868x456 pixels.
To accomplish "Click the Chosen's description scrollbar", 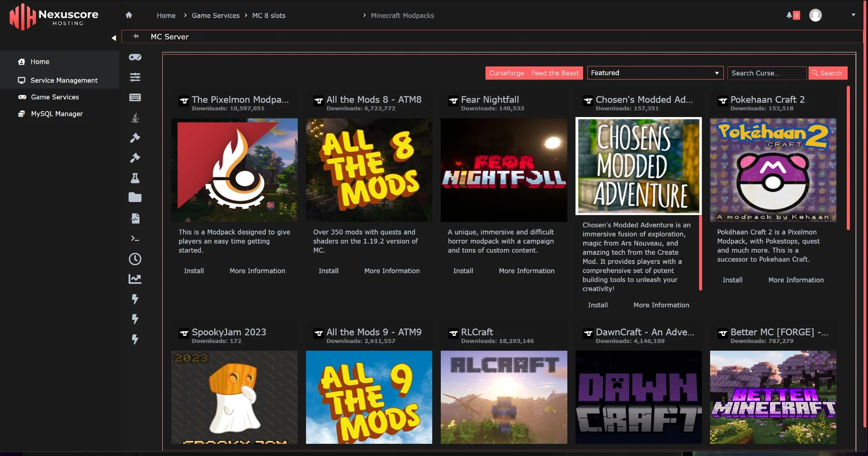I will pyautogui.click(x=700, y=253).
